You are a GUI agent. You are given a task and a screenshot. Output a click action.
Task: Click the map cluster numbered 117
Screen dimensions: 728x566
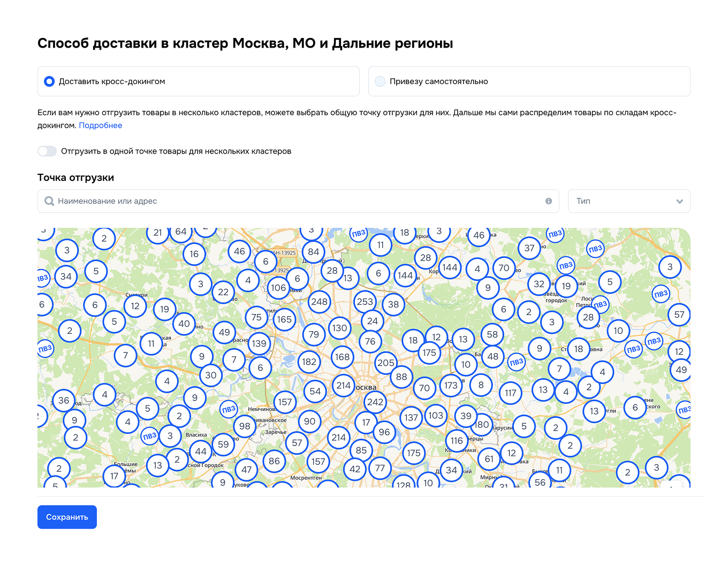pyautogui.click(x=511, y=393)
